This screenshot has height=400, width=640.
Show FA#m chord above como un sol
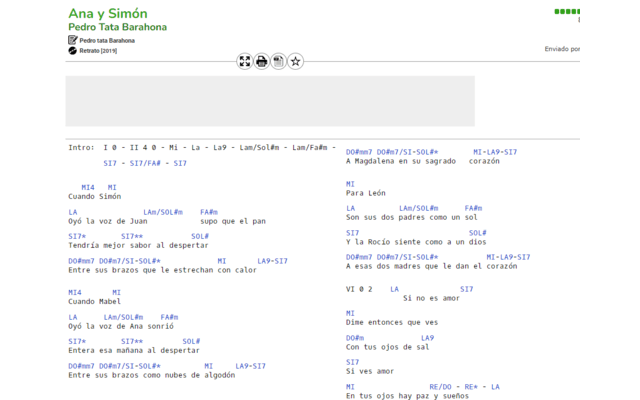click(473, 208)
